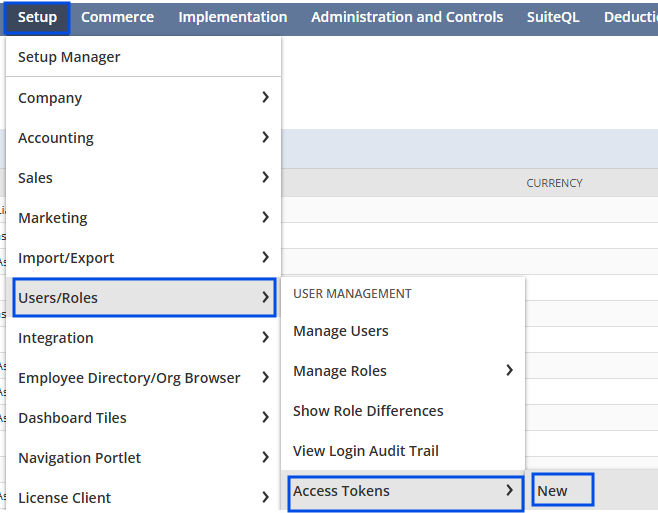This screenshot has height=513, width=658.
Task: Expand the Manage Roles chevron arrow
Action: [509, 370]
